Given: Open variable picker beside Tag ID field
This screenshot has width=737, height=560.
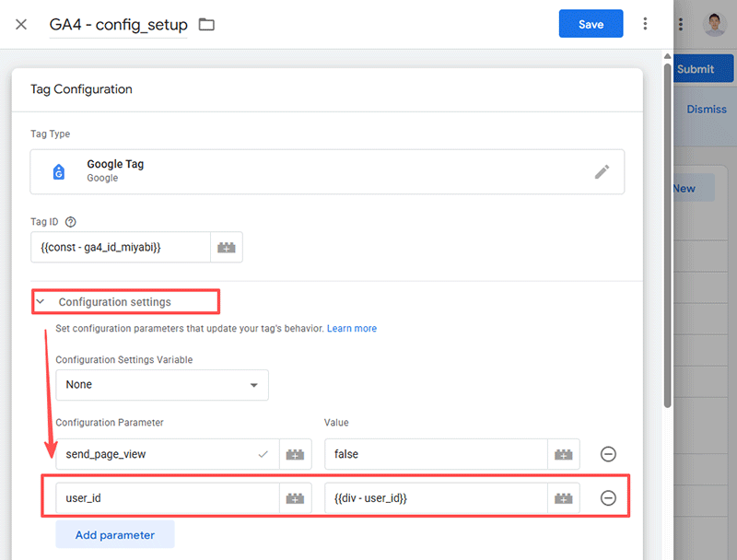Looking at the screenshot, I should click(226, 247).
